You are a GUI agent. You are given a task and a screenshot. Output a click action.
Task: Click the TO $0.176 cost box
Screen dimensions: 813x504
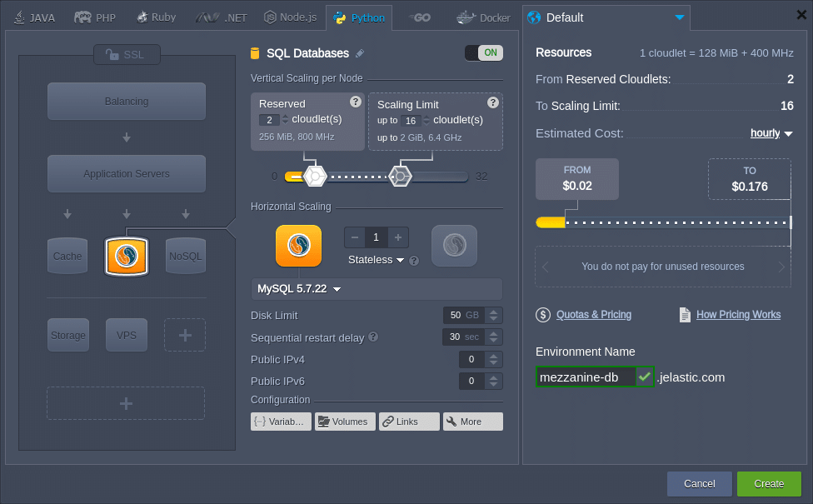pos(749,179)
